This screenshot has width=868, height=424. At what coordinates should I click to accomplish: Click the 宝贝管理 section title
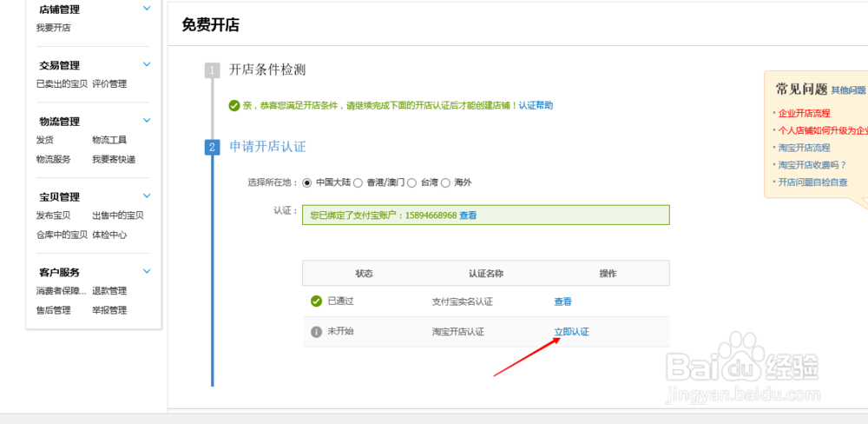pyautogui.click(x=59, y=196)
